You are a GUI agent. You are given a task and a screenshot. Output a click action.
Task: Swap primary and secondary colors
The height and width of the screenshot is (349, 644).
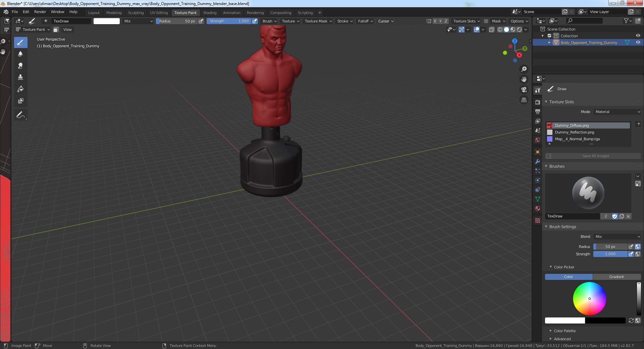coord(631,320)
